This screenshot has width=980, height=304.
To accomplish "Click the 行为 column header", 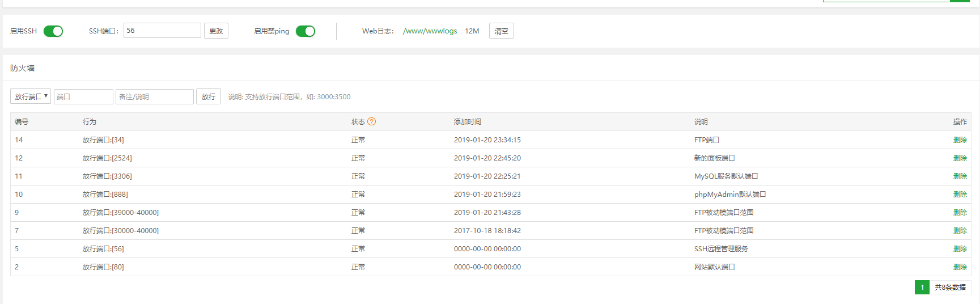I will tap(90, 122).
